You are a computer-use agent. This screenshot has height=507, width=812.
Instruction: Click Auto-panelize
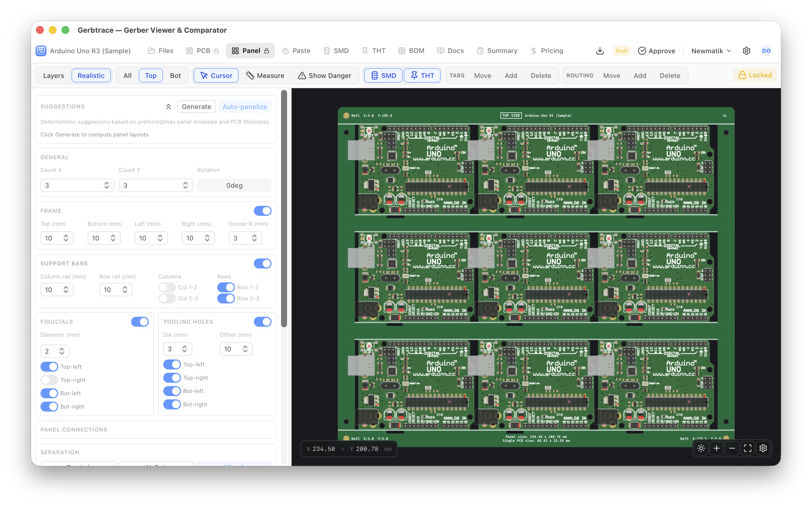pyautogui.click(x=244, y=107)
